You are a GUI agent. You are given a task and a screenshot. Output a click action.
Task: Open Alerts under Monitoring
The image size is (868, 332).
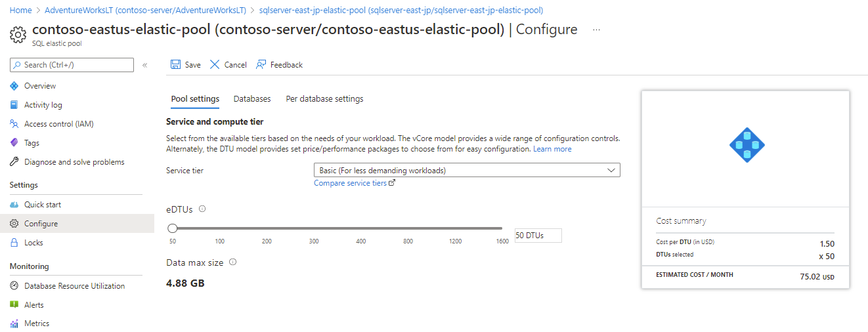pyautogui.click(x=34, y=305)
